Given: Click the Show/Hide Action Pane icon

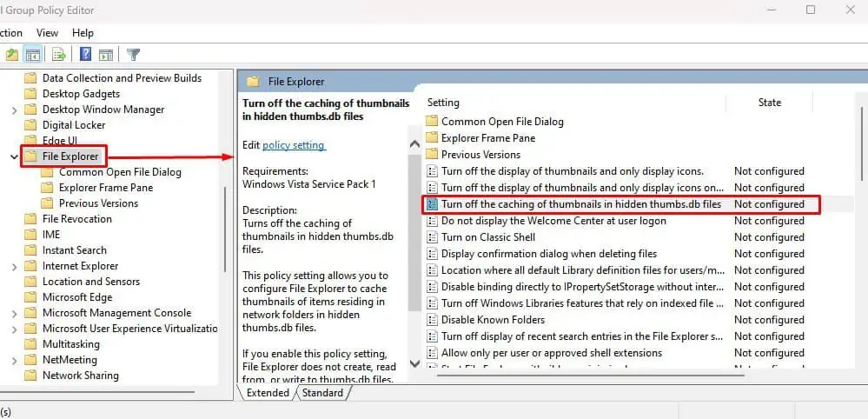Looking at the screenshot, I should point(106,55).
